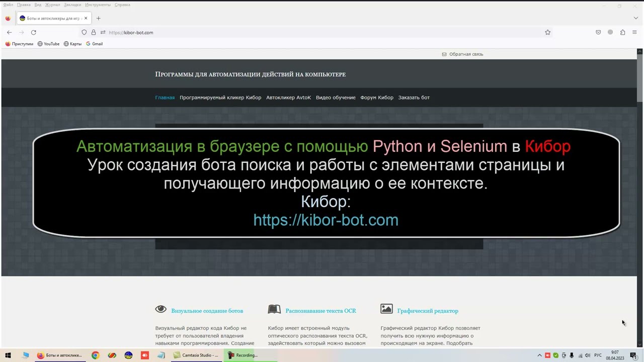This screenshot has height=362, width=644.
Task: Click the picture icon beside Графический редактор
Action: pos(386,309)
